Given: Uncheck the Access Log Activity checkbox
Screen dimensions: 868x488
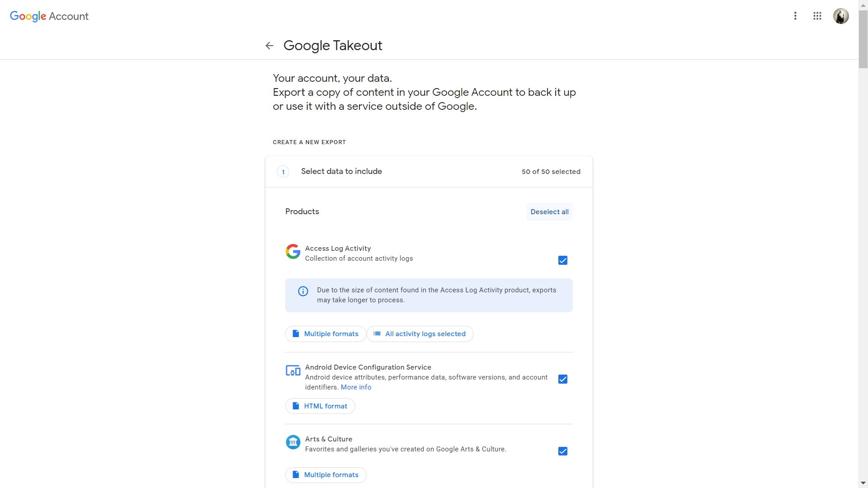Looking at the screenshot, I should pos(563,260).
